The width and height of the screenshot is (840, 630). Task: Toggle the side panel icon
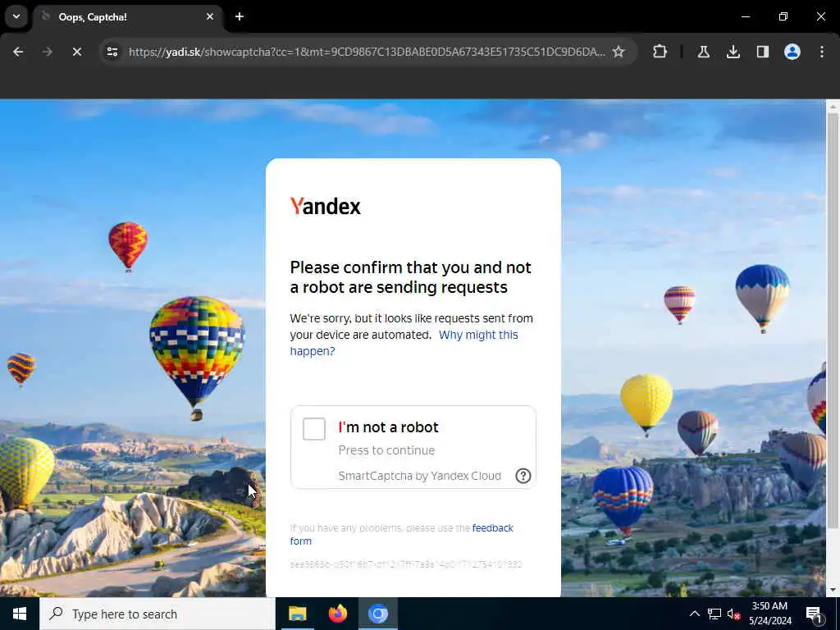[762, 52]
